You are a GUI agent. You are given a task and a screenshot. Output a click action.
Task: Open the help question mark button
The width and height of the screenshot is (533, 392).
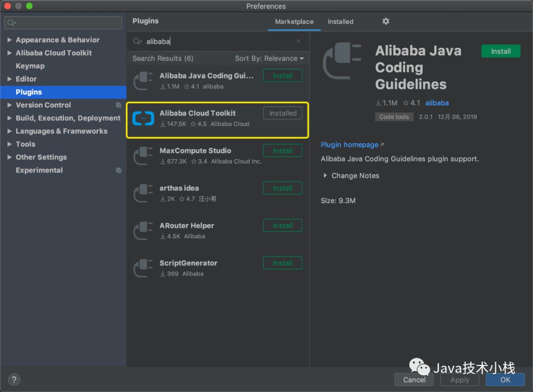click(x=14, y=380)
